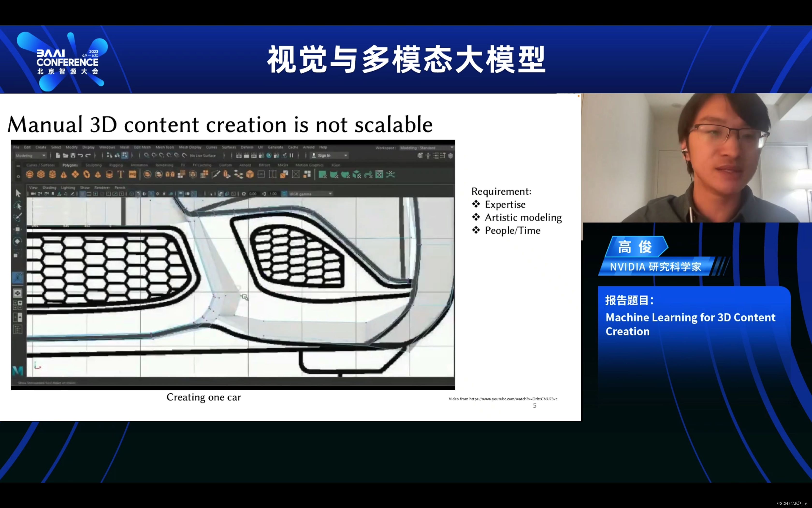Viewport: 812px width, 508px height.
Task: Click the polygon cube shelf icon
Action: coord(41,174)
